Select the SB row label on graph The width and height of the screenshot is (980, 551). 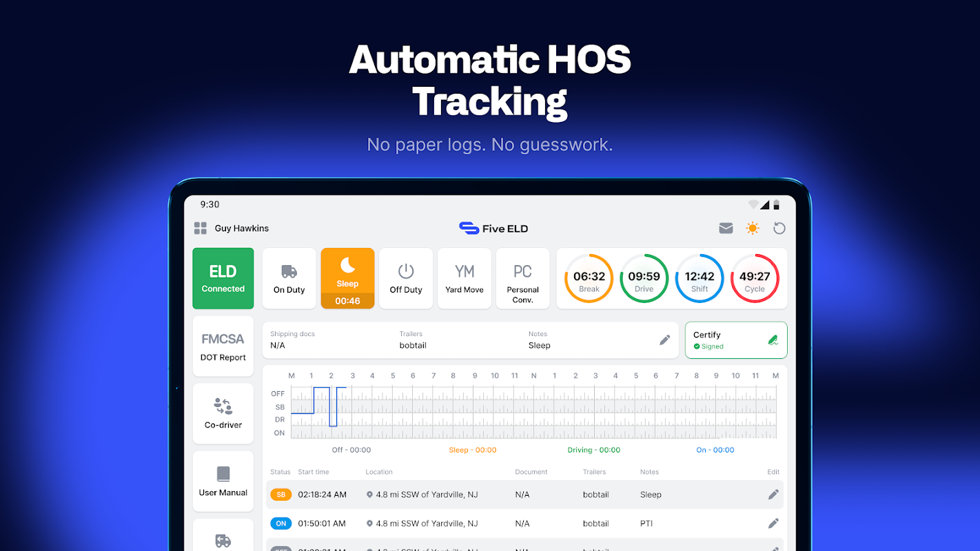(x=280, y=407)
